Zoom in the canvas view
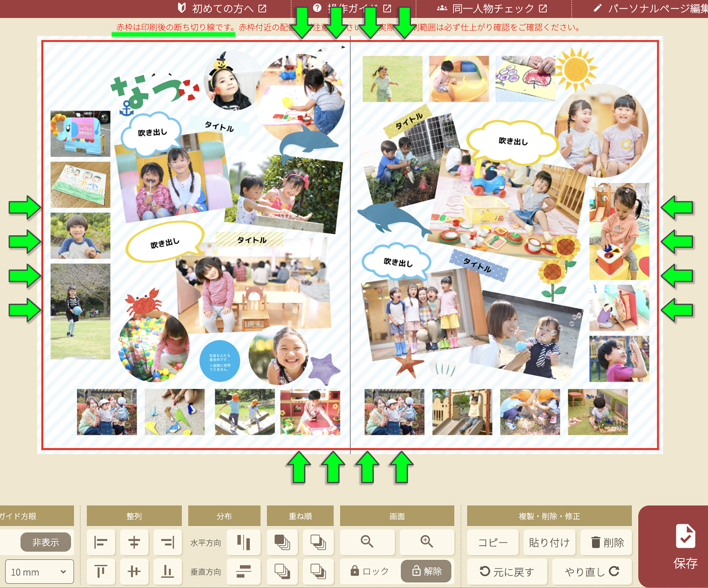 (427, 542)
